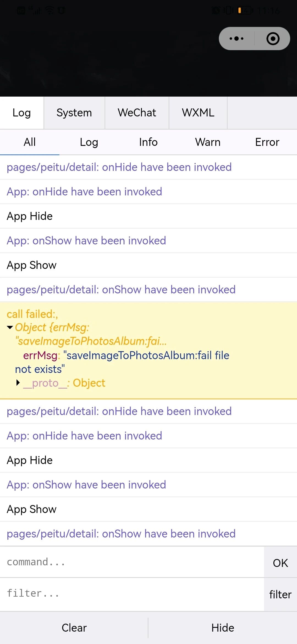Focus the filter text field
This screenshot has height=644, width=297.
[132, 593]
